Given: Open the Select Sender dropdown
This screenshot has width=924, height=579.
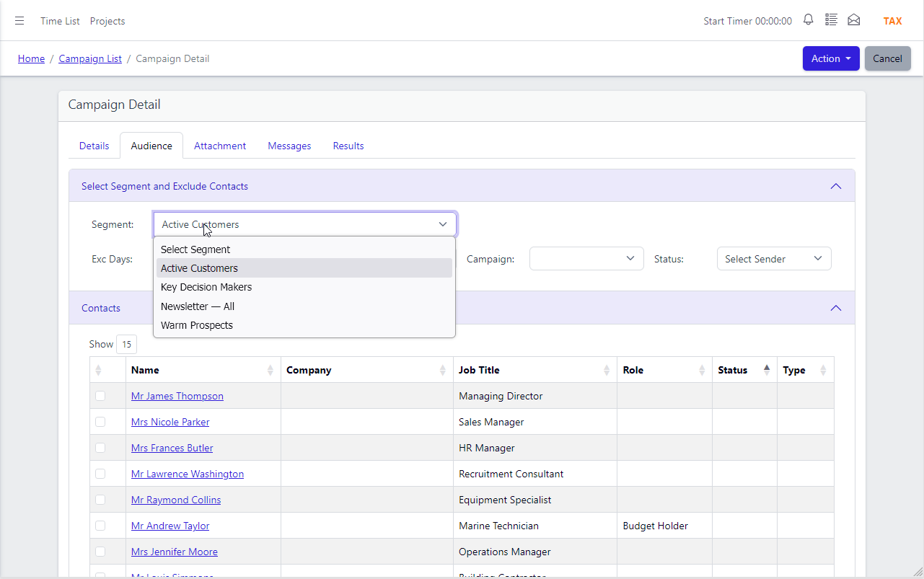Looking at the screenshot, I should pos(774,259).
